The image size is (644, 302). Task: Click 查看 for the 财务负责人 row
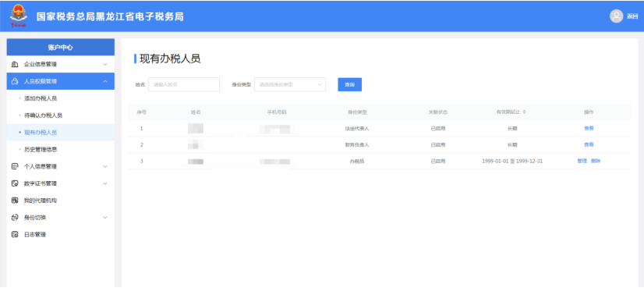click(589, 144)
